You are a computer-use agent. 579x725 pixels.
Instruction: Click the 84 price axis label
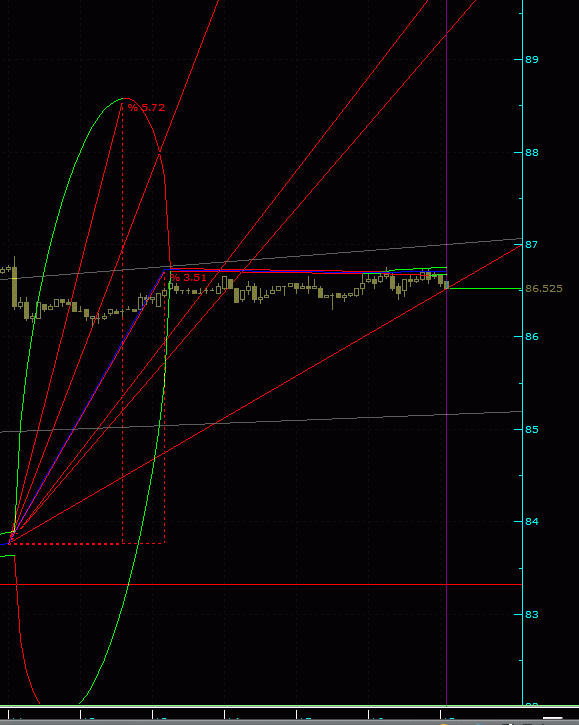point(532,522)
